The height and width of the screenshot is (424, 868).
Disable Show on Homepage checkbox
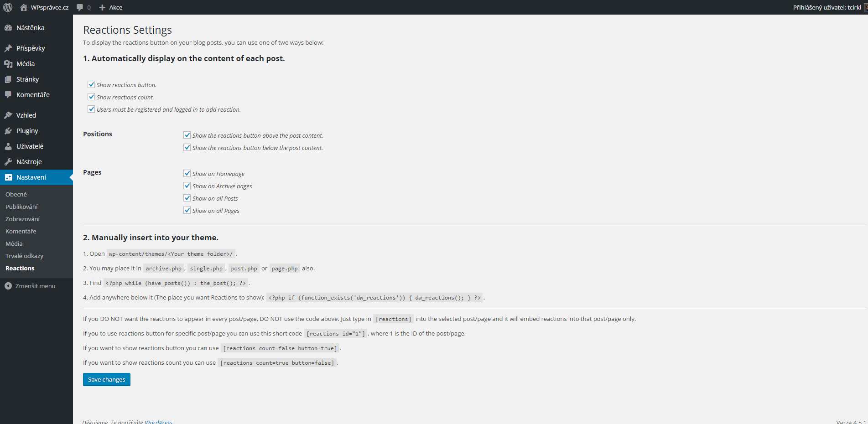187,173
